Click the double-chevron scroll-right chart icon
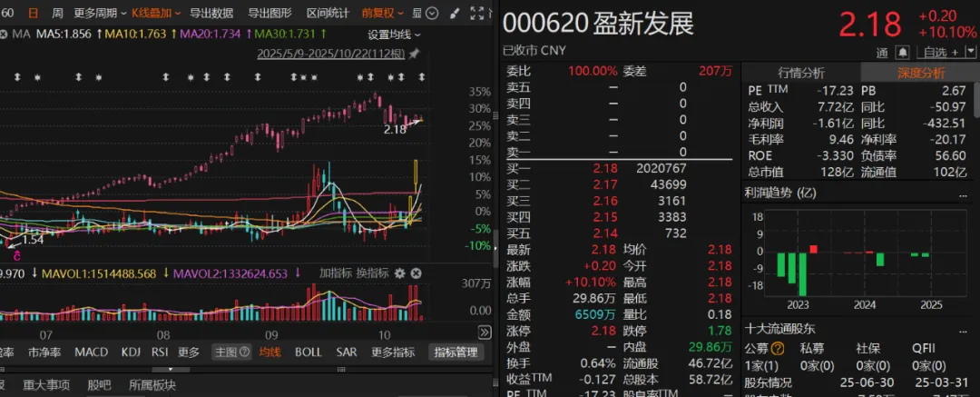 click(x=485, y=332)
